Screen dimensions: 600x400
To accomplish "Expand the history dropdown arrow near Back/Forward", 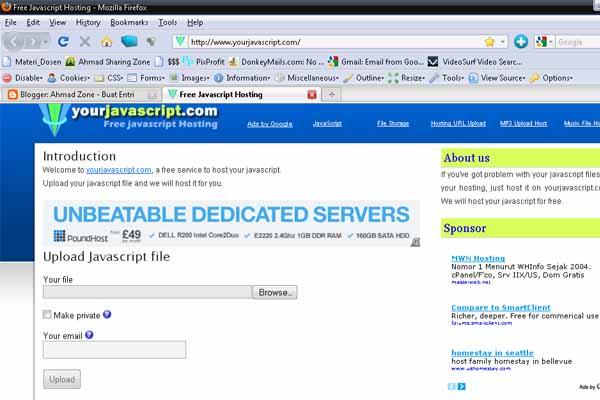I will point(46,42).
